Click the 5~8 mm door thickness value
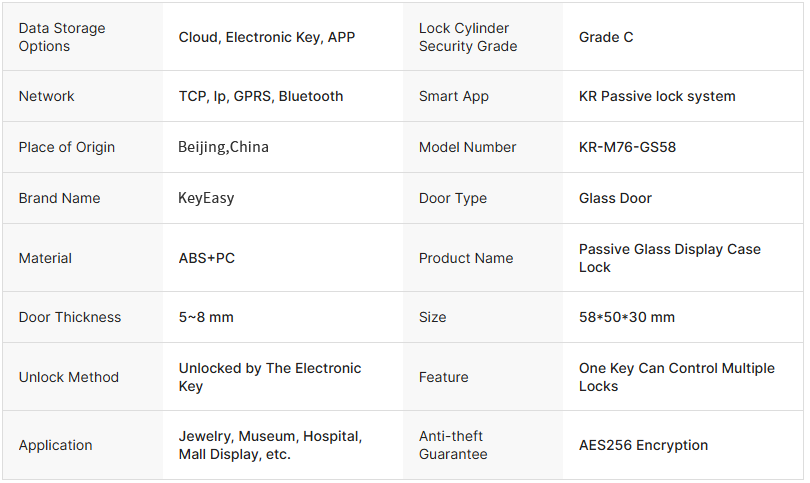810x483 pixels. (x=206, y=317)
